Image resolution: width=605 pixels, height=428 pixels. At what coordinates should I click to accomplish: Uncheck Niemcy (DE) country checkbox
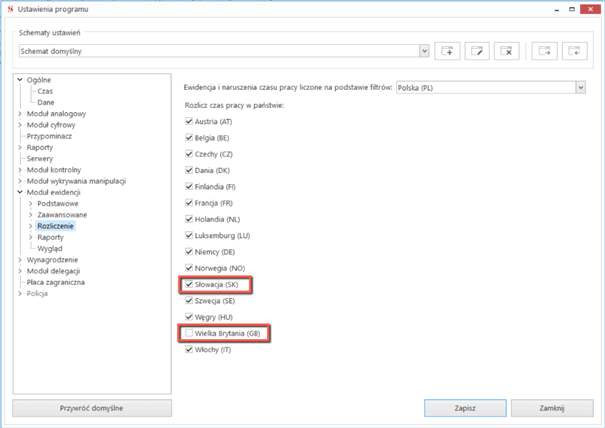pos(189,252)
